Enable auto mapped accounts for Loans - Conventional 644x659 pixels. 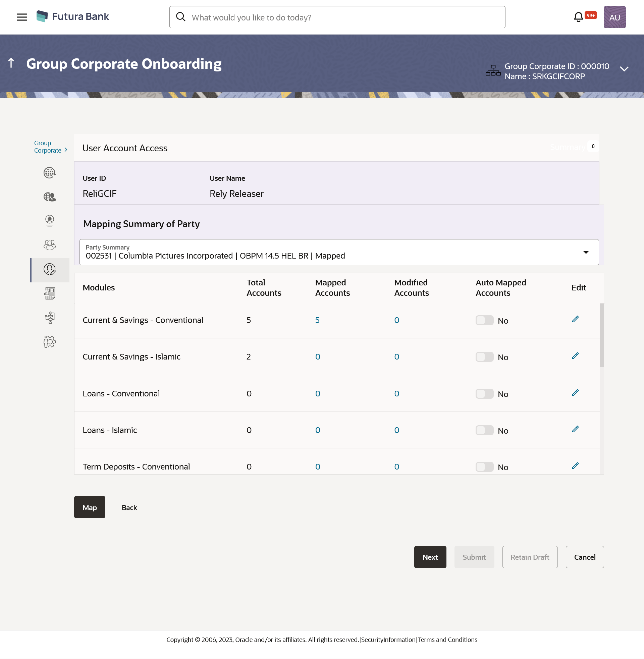coord(484,394)
